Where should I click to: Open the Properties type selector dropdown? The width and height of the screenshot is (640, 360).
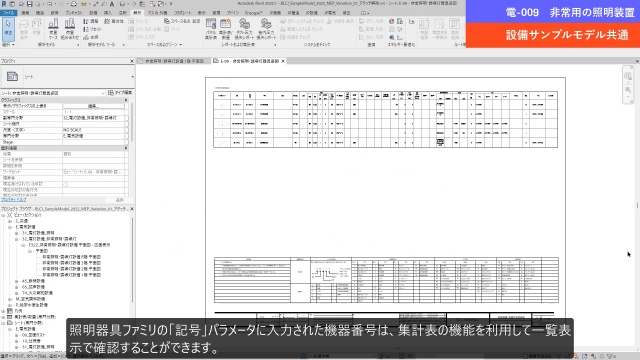pos(132,77)
